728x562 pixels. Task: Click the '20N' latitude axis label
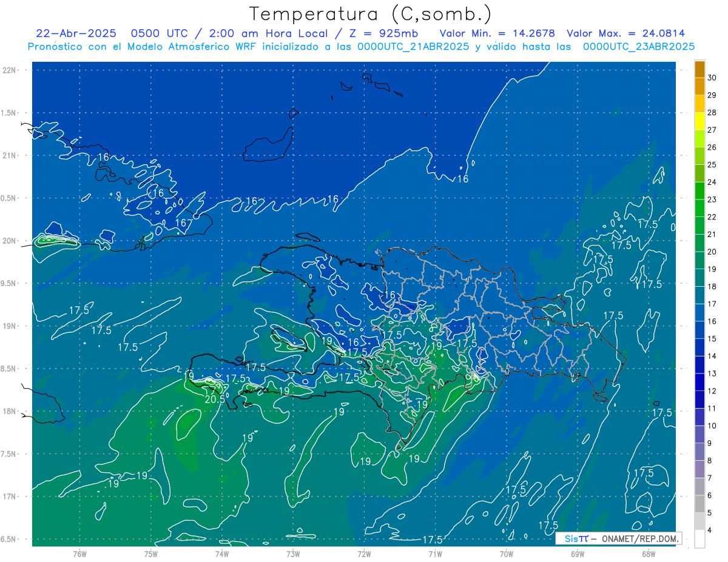[x=8, y=241]
